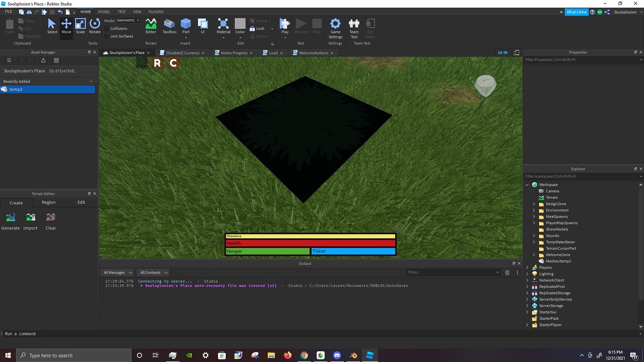Select the Rotate tool

point(94,26)
